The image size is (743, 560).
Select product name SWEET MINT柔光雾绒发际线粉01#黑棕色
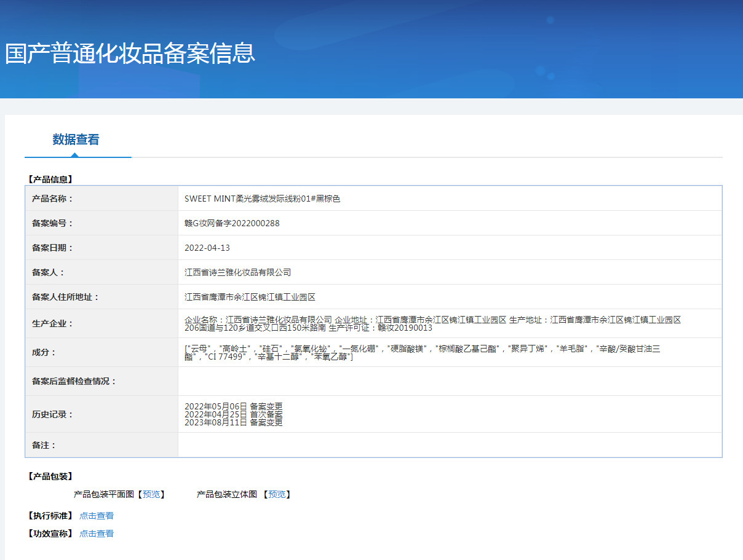263,199
